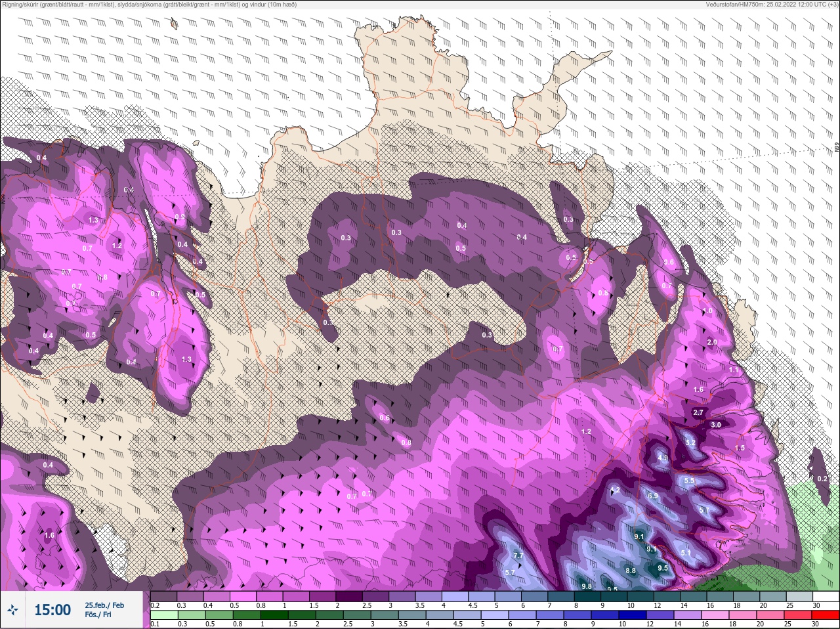Click the map title starting with 'Rigning/skúrir'
The image size is (840, 629).
[x=148, y=4]
